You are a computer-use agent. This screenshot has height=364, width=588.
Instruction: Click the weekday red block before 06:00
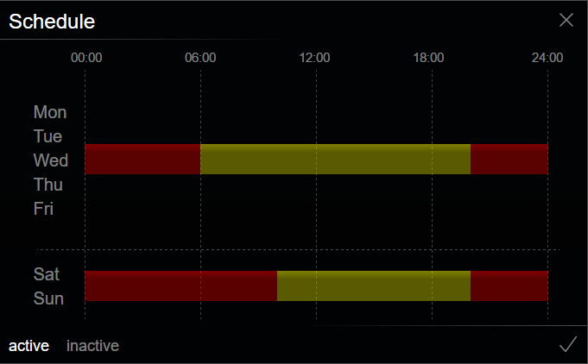[x=142, y=160]
